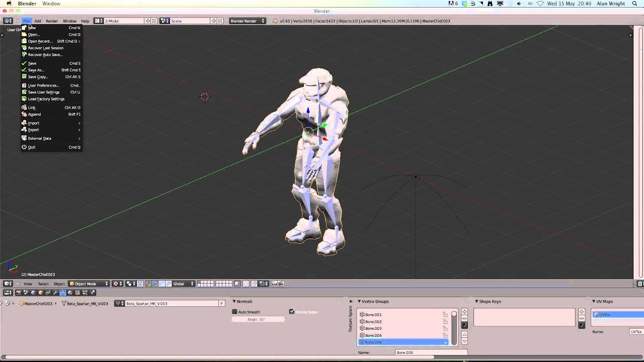Add a new shape key plus button

[x=582, y=312]
